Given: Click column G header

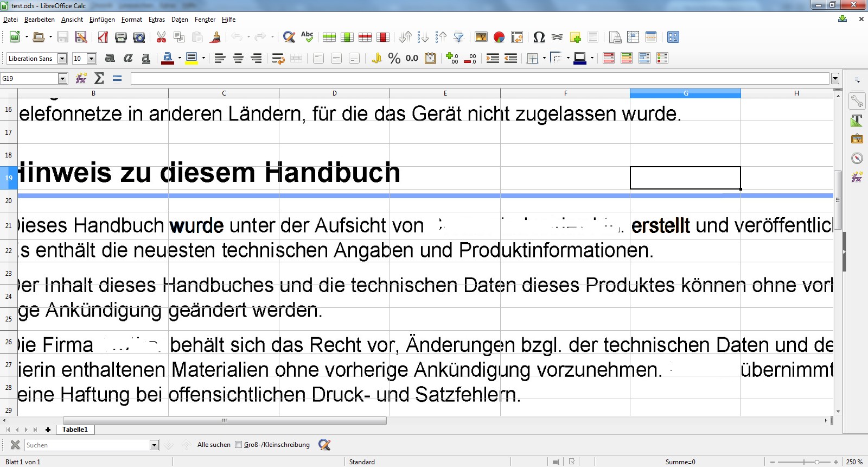Looking at the screenshot, I should [x=685, y=93].
